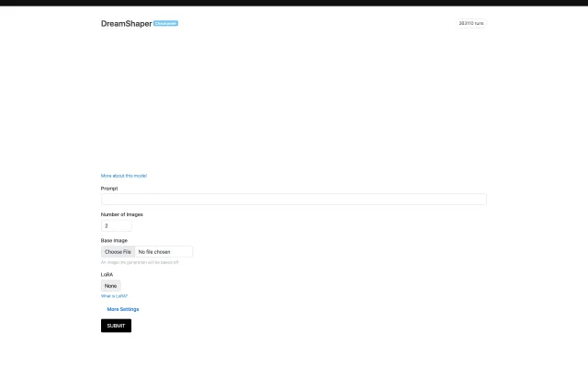Click the Number of images label
Viewport: 588px width, 368px height.
click(122, 214)
